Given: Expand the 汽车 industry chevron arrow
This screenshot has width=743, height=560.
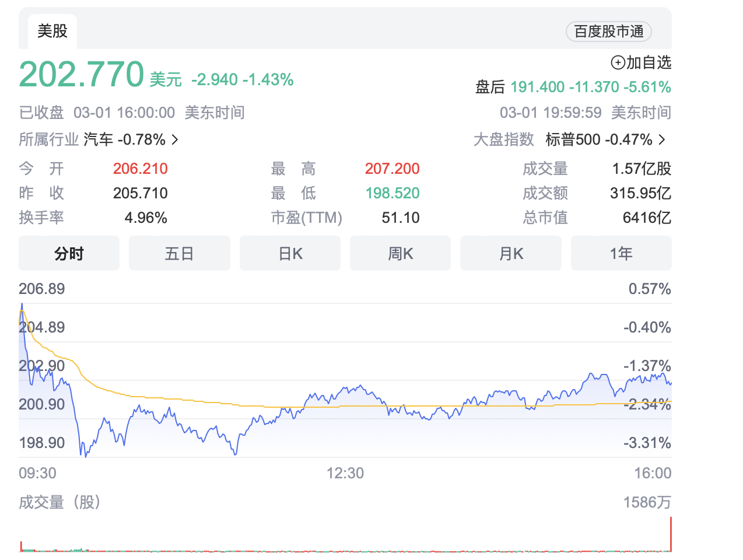Looking at the screenshot, I should pos(175,140).
